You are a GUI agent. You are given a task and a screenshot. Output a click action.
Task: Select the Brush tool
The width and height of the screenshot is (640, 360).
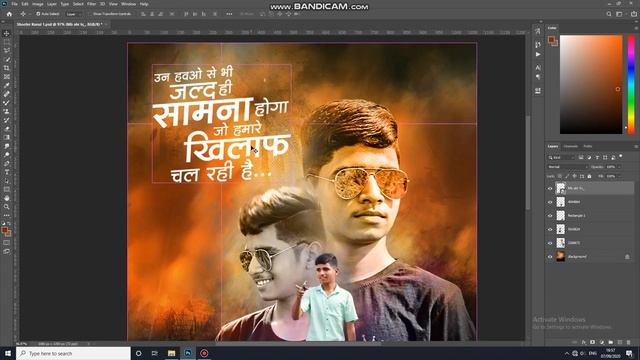[7, 102]
